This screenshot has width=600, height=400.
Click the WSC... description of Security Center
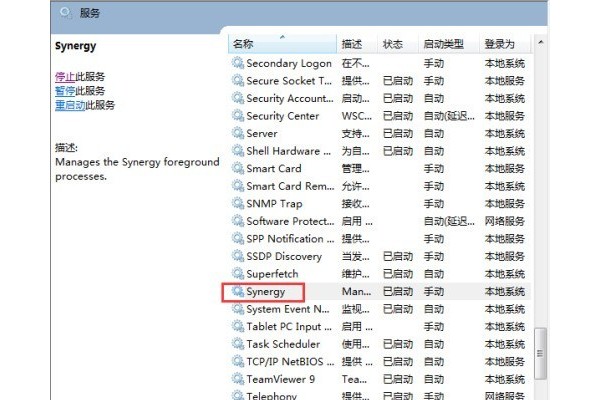coord(357,116)
